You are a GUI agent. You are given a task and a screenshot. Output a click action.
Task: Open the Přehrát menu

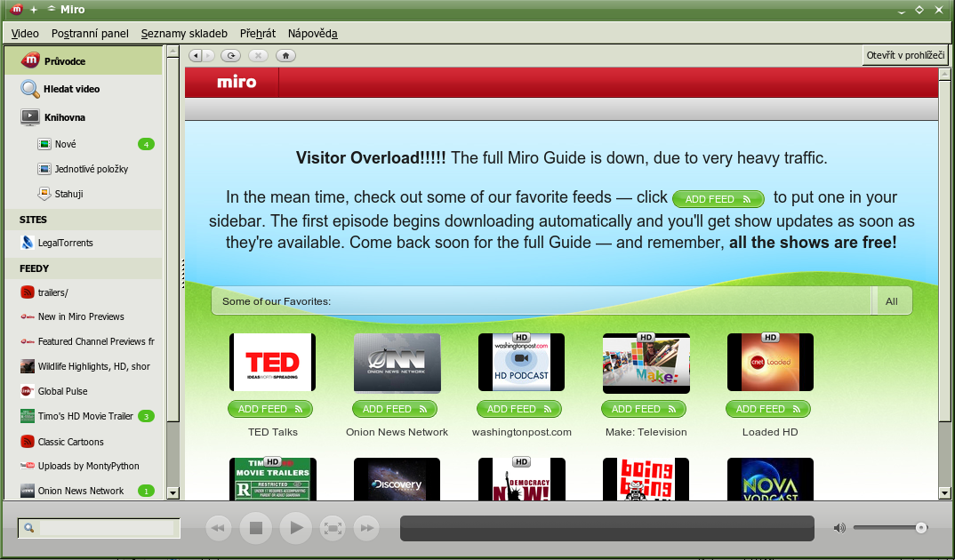(x=258, y=34)
